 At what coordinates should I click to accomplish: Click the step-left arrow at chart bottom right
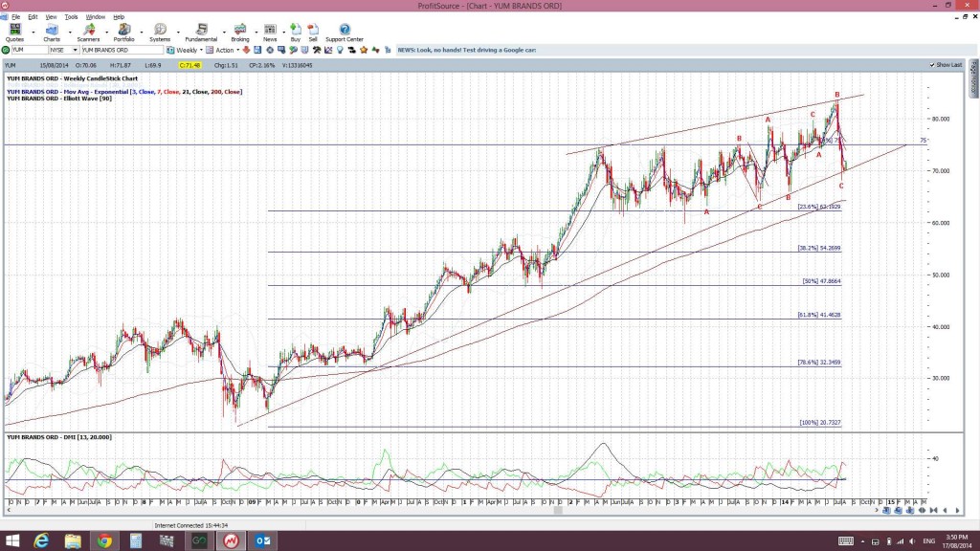(945, 511)
